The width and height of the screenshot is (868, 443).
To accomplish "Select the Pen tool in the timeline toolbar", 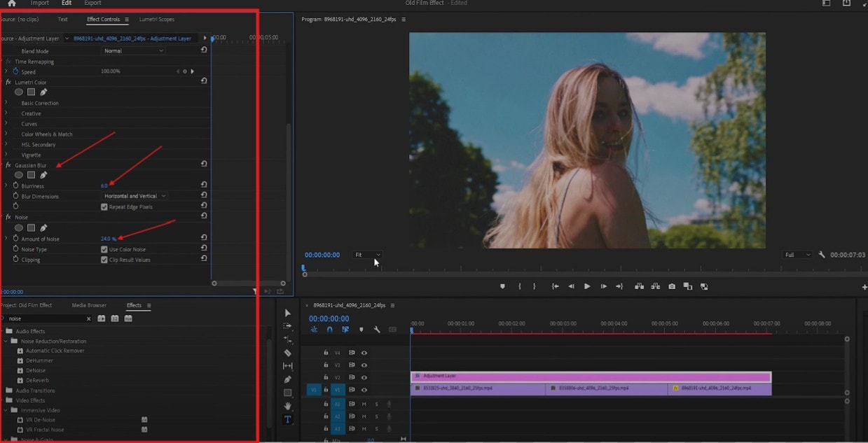I will pyautogui.click(x=287, y=378).
